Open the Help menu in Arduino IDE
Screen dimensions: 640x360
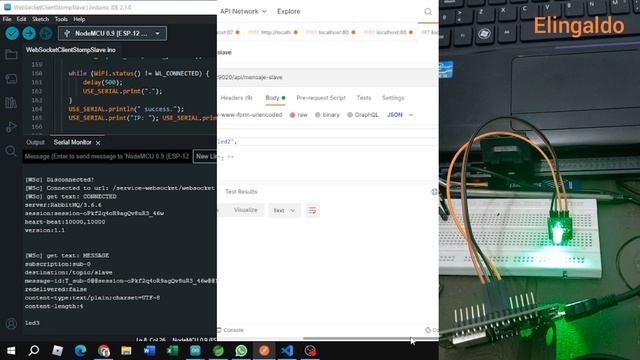coord(79,19)
